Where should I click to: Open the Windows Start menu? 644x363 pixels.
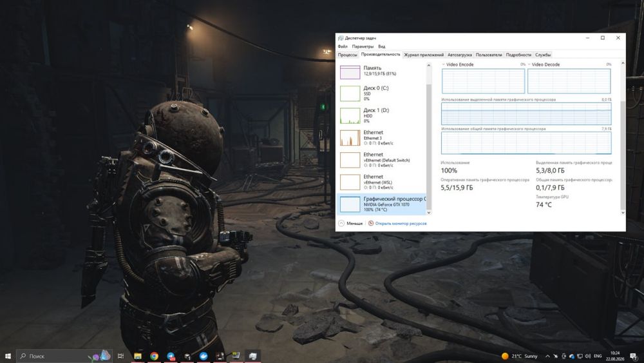(8, 356)
